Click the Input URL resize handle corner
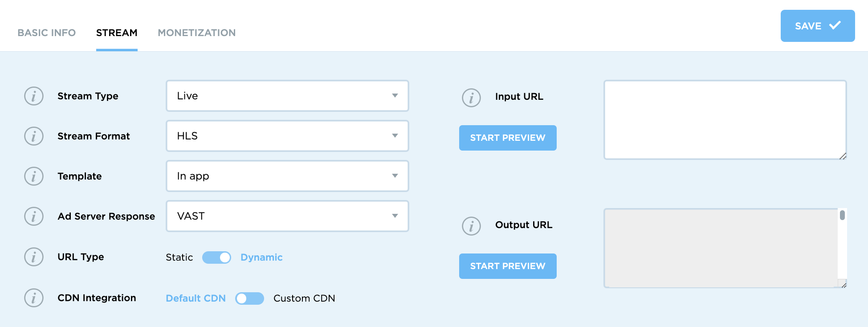 coord(843,156)
